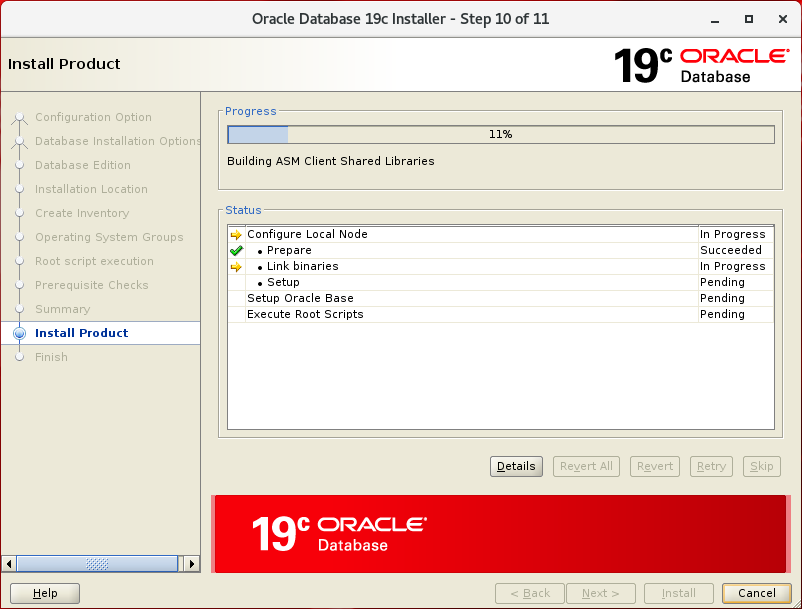
Task: Open Help
Action: coord(45,593)
